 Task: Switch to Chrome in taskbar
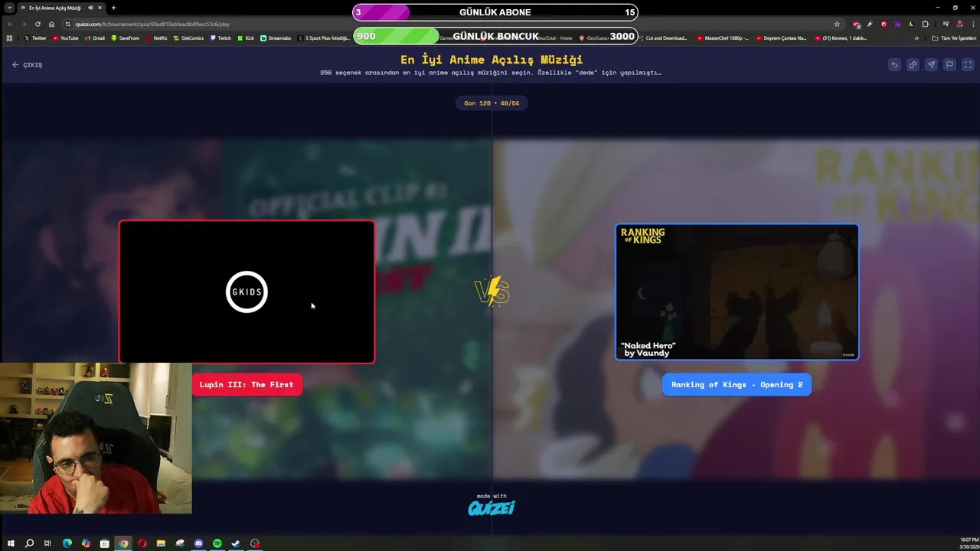123,543
